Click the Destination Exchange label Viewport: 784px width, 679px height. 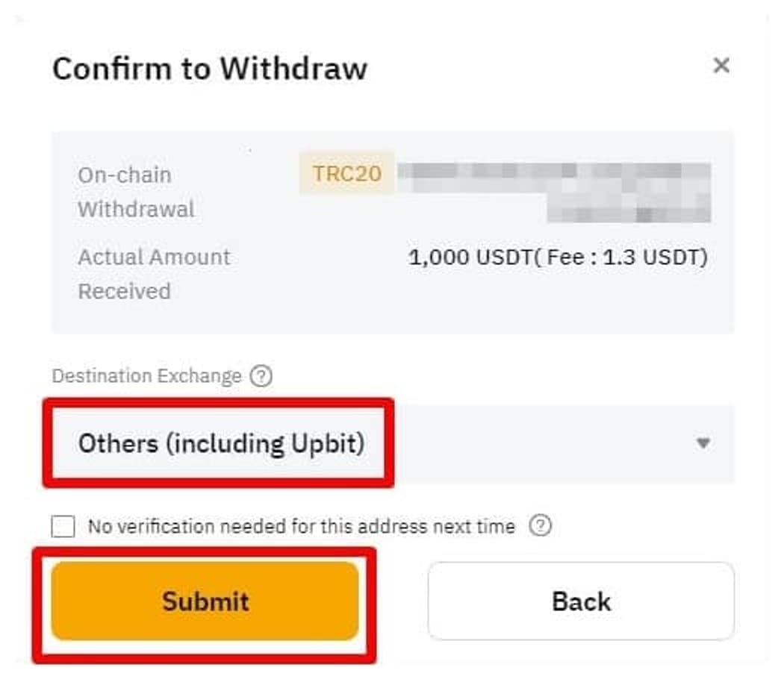point(146,376)
